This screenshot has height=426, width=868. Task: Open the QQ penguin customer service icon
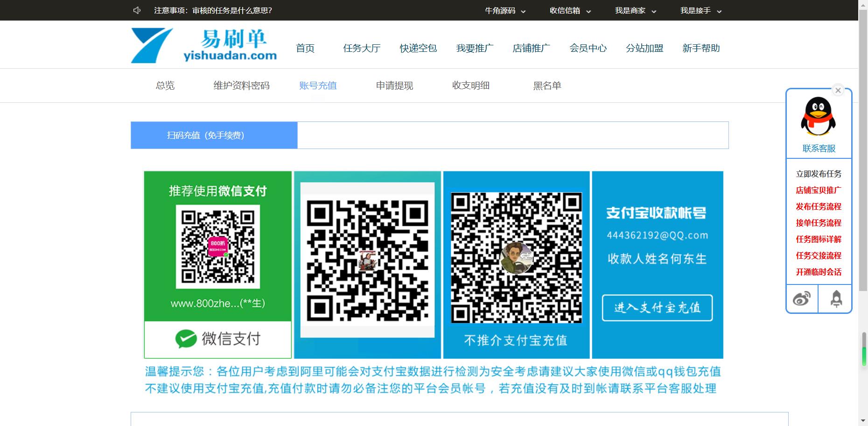coord(818,117)
